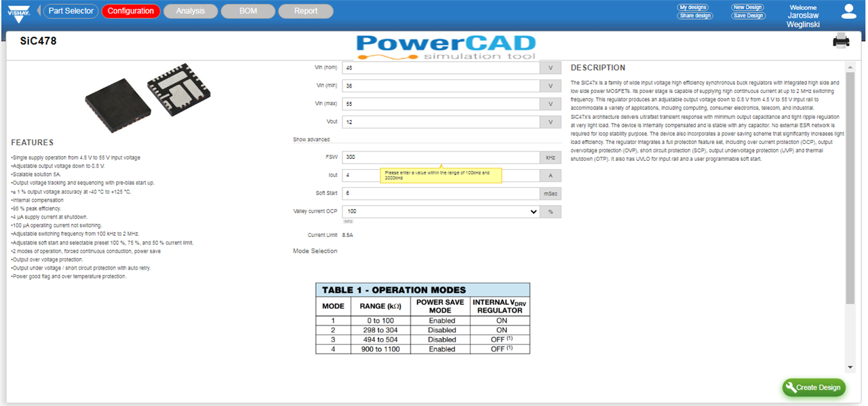Click the FSW frequency input field

click(x=441, y=157)
